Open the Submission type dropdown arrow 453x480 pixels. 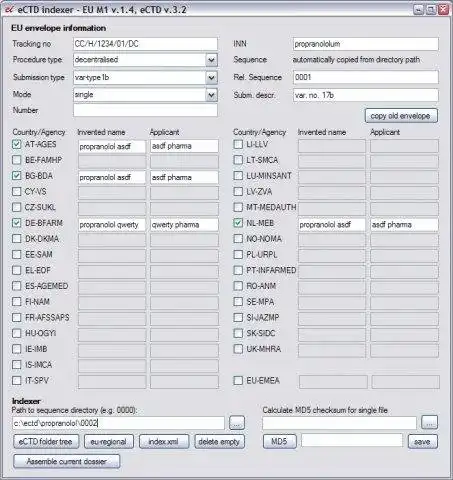(211, 78)
